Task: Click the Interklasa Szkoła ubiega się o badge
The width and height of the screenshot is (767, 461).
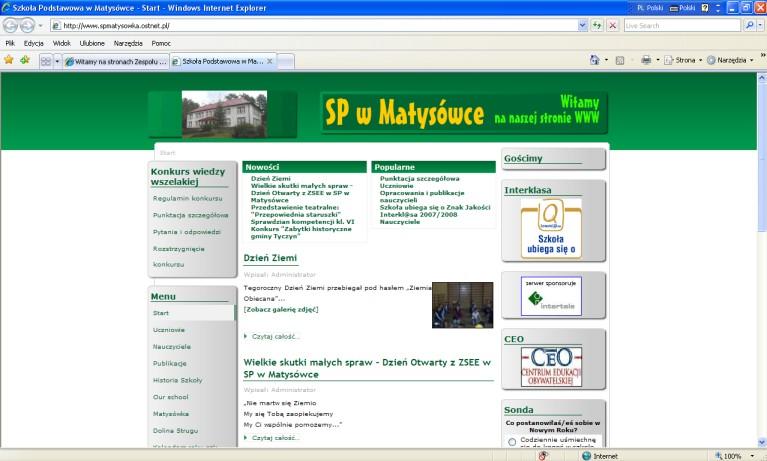Action: (x=551, y=229)
